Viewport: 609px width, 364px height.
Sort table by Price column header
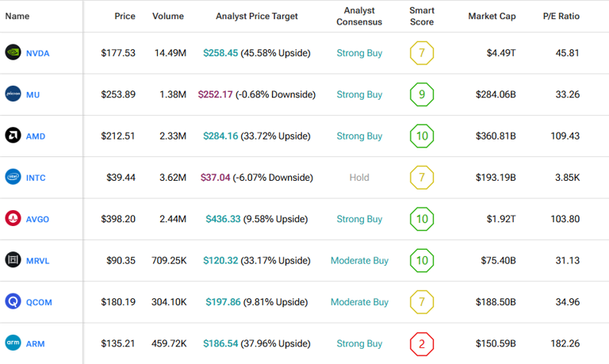[x=124, y=16]
